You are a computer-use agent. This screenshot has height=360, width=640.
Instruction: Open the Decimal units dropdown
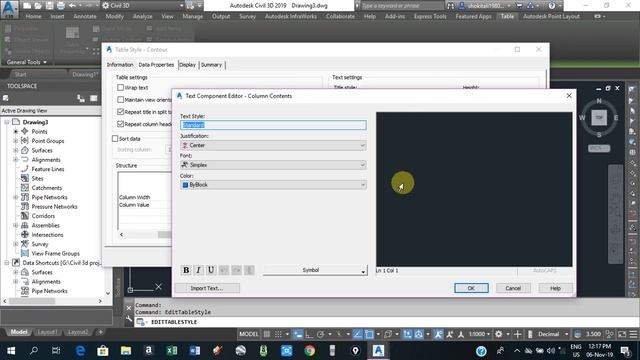click(552, 334)
